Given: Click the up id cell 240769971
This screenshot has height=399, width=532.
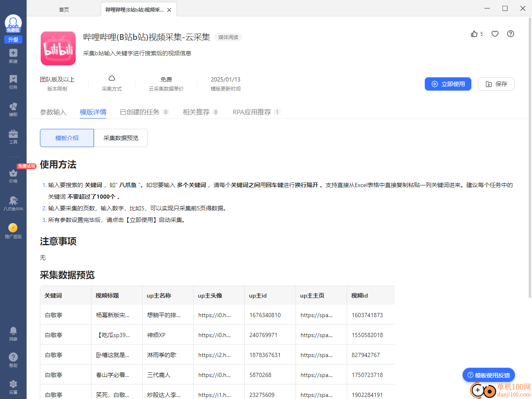Looking at the screenshot, I should tap(270, 335).
